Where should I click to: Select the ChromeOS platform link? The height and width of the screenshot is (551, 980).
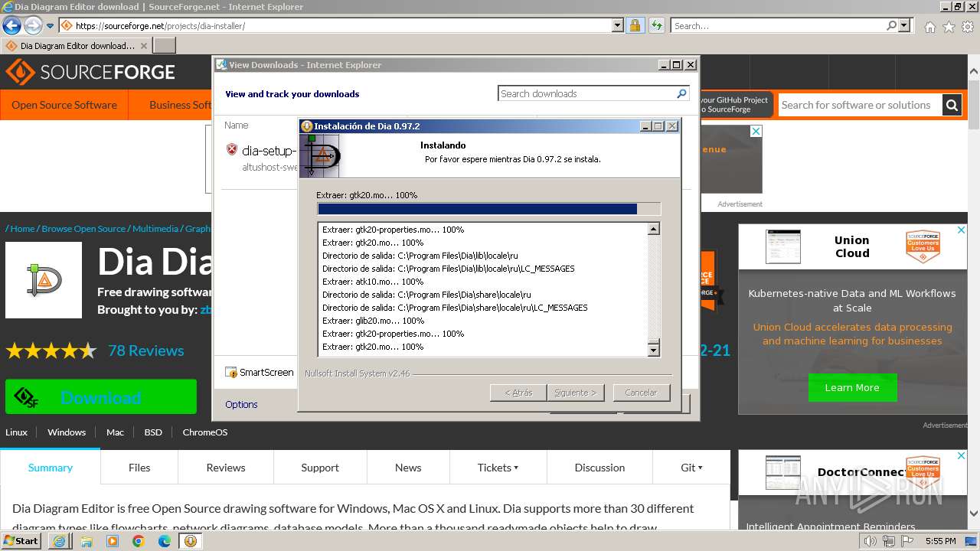[205, 432]
